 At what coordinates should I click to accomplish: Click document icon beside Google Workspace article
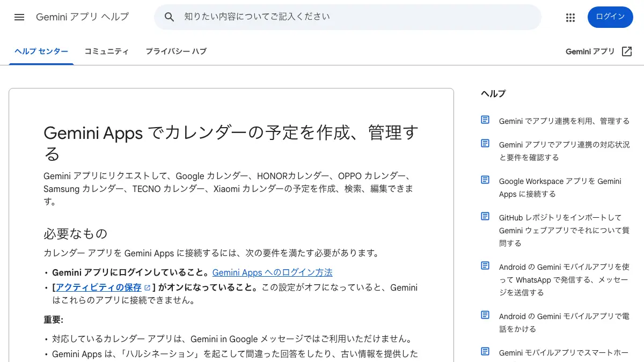pyautogui.click(x=485, y=180)
